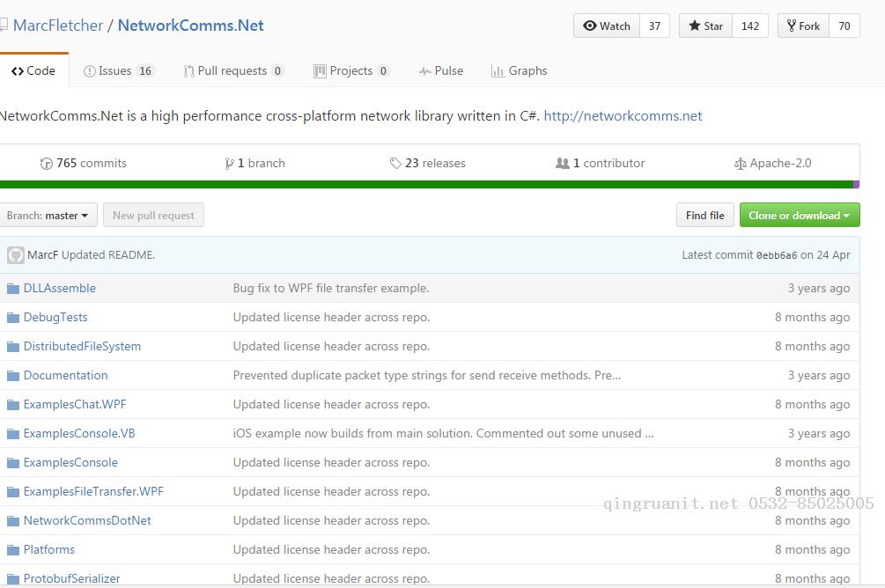The width and height of the screenshot is (885, 588).
Task: Click the NetworkCommsDotNet folder icon
Action: (x=13, y=521)
